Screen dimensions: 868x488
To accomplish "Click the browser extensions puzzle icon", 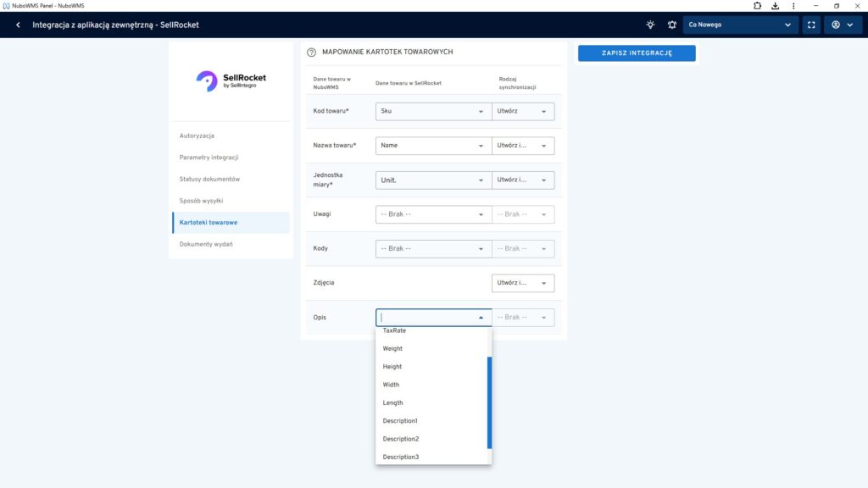I will tap(757, 6).
